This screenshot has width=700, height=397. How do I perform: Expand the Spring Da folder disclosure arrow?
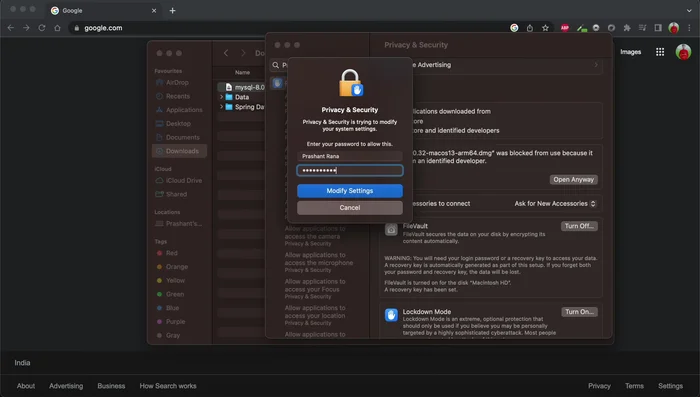tap(221, 107)
